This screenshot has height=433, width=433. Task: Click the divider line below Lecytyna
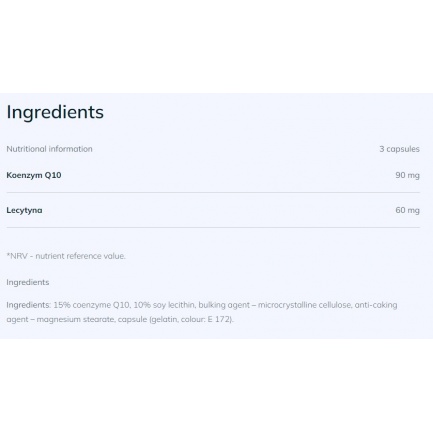coord(213,228)
